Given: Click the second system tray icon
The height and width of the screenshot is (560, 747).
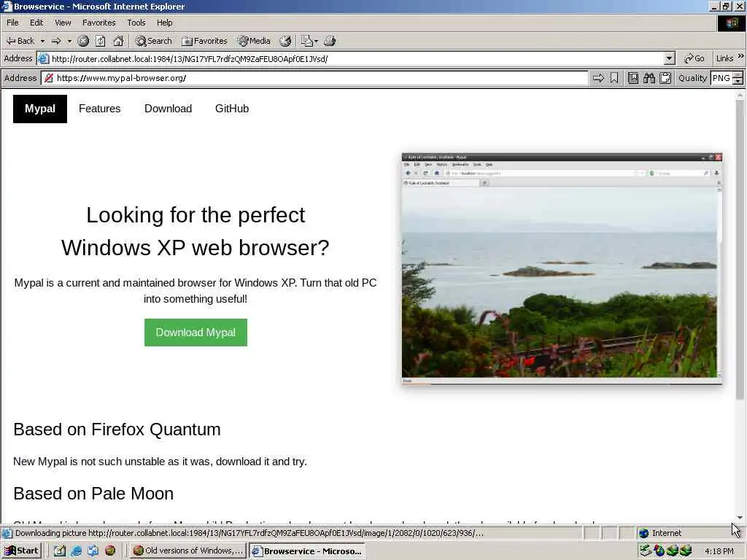Looking at the screenshot, I should click(x=659, y=551).
